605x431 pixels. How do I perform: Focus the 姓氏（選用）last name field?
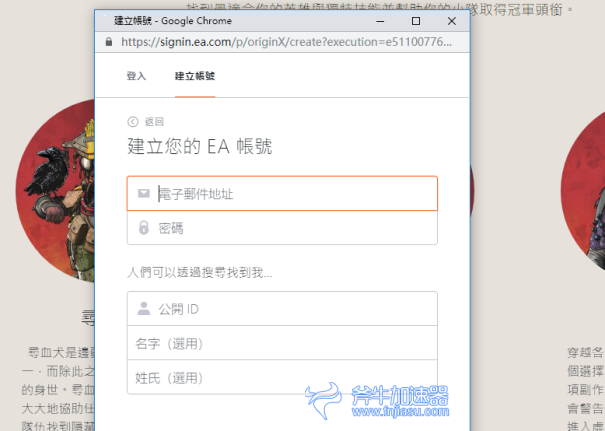(282, 377)
